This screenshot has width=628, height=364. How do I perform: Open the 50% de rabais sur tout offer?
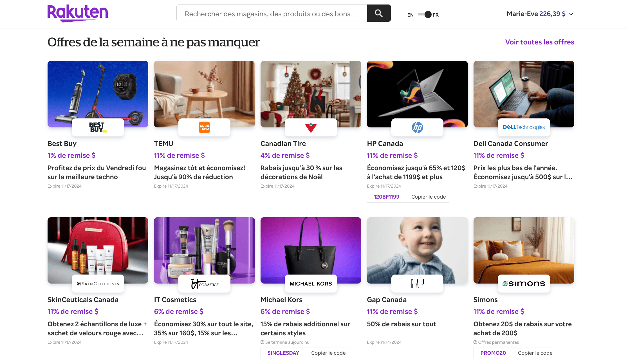(x=402, y=324)
